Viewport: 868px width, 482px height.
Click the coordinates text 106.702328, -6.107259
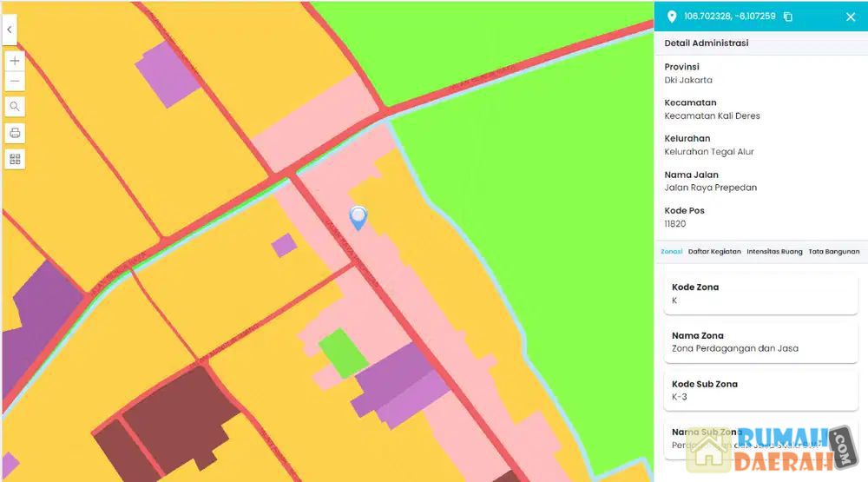point(729,17)
